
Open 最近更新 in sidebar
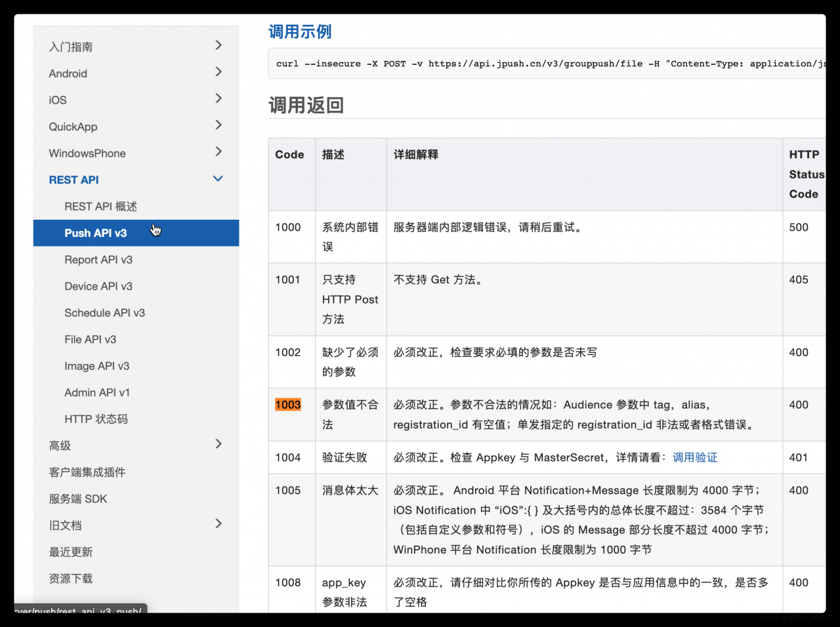click(71, 552)
